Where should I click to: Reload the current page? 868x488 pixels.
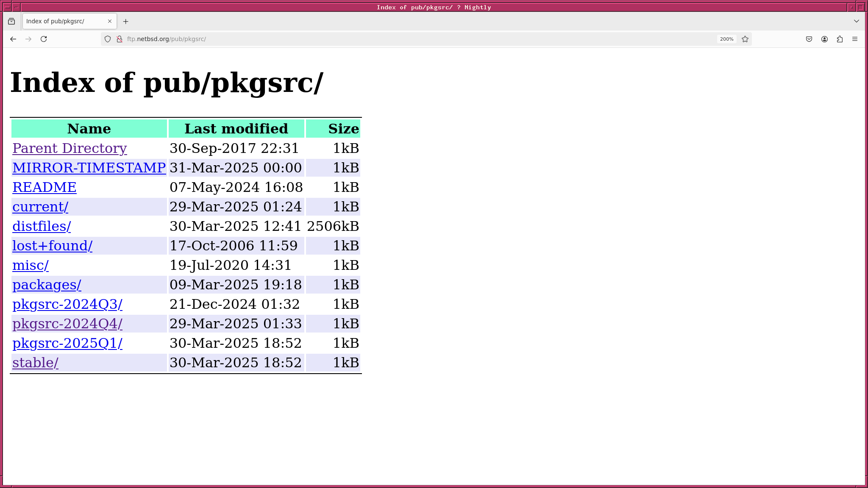pyautogui.click(x=44, y=39)
